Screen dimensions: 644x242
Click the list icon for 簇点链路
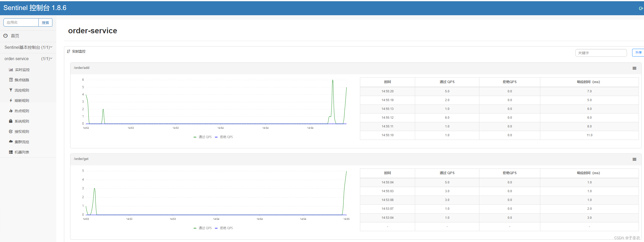(x=11, y=80)
